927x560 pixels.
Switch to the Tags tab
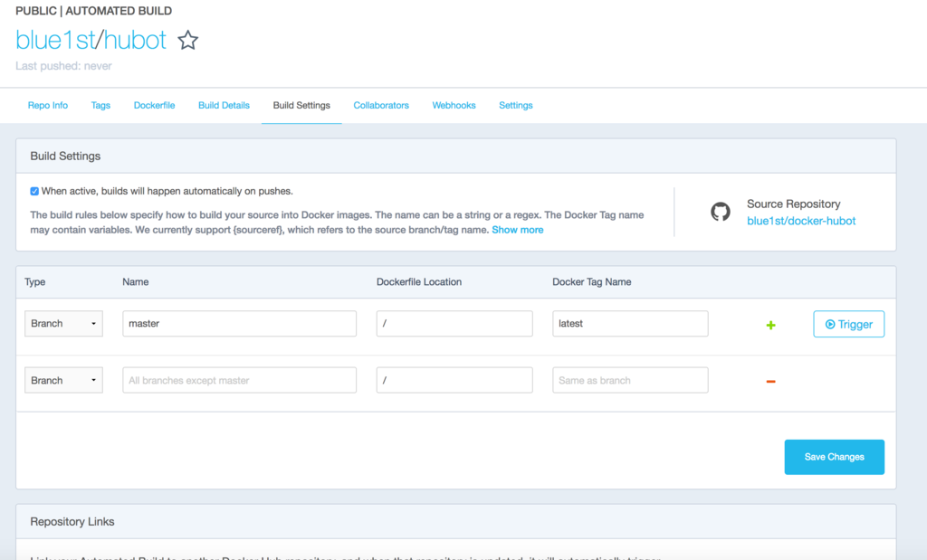pos(100,105)
